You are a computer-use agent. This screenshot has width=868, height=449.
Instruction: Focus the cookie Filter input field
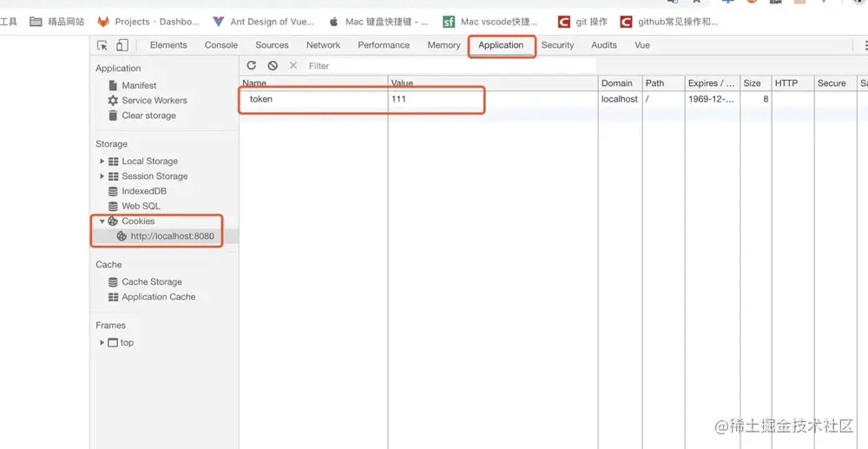[450, 66]
